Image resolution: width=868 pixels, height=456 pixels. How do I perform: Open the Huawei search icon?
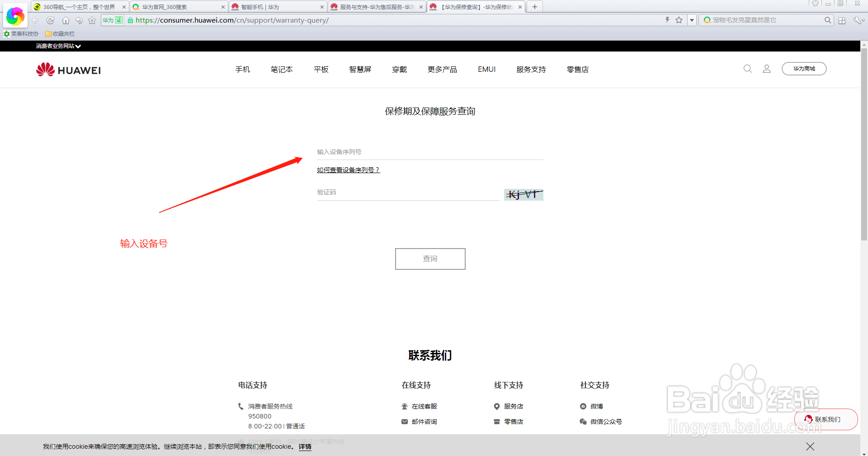pos(747,69)
